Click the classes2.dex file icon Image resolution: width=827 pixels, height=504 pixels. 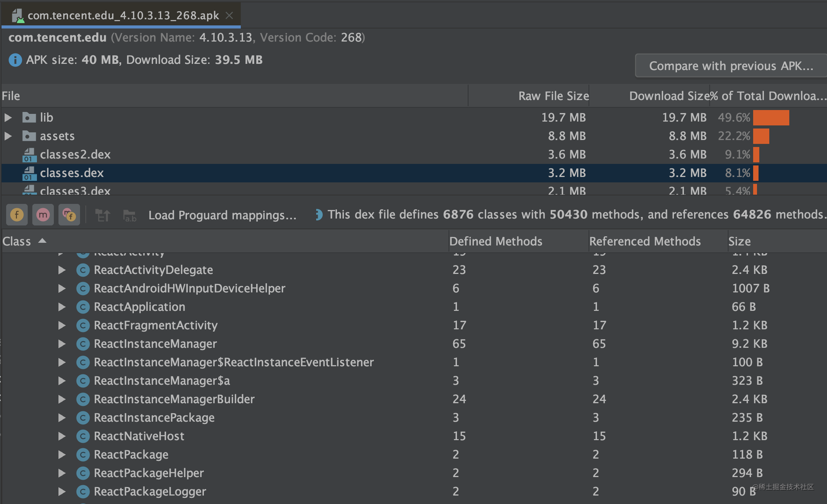pyautogui.click(x=29, y=155)
